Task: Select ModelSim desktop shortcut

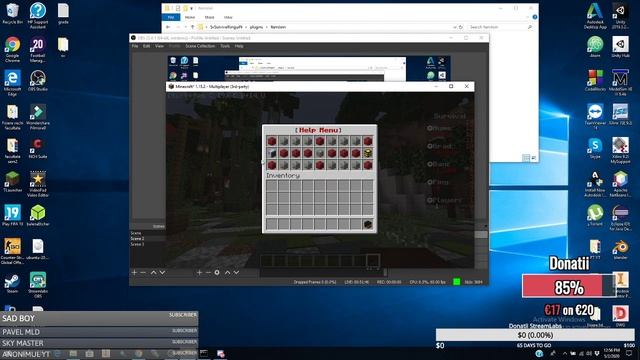Action: click(620, 83)
